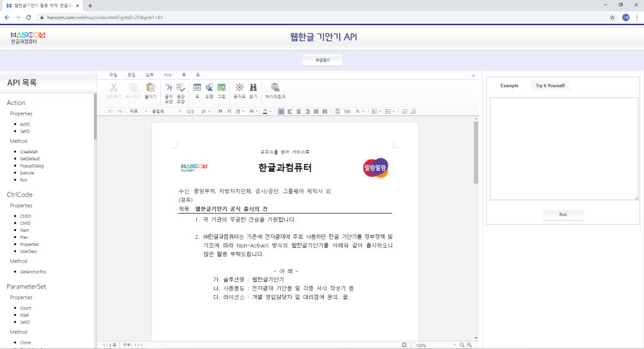Image resolution: width=644 pixels, height=349 pixels.
Task: Open the 입력 (Insert) menu
Action: click(x=149, y=75)
